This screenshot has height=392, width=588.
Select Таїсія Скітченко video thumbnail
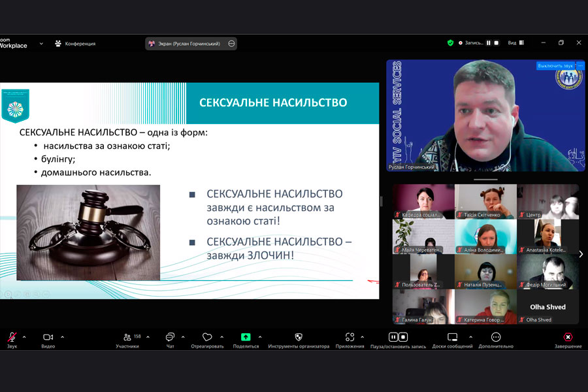(485, 201)
